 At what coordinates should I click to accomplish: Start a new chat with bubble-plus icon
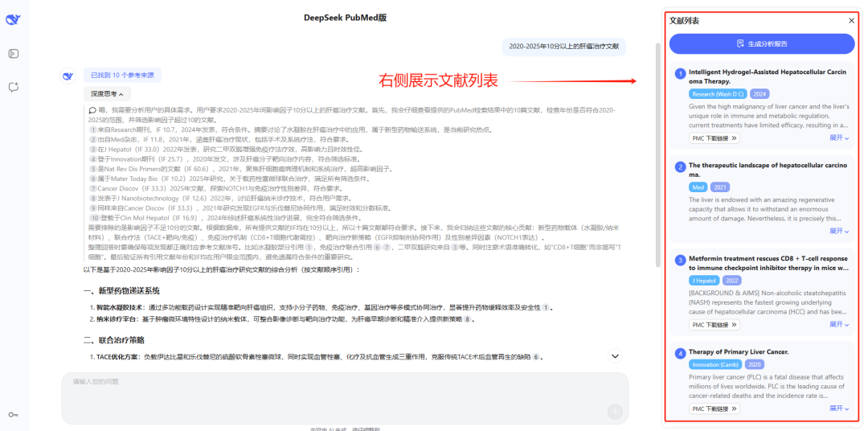tap(14, 87)
